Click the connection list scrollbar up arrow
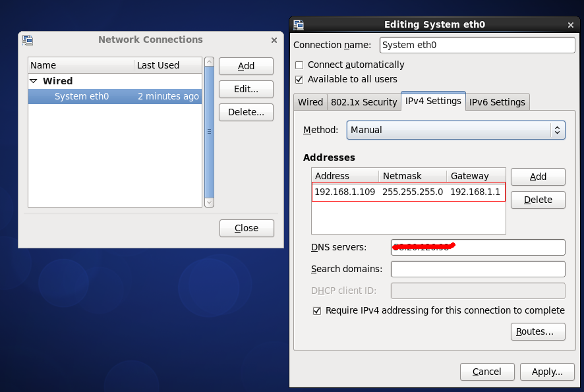584x392 pixels. click(x=210, y=62)
